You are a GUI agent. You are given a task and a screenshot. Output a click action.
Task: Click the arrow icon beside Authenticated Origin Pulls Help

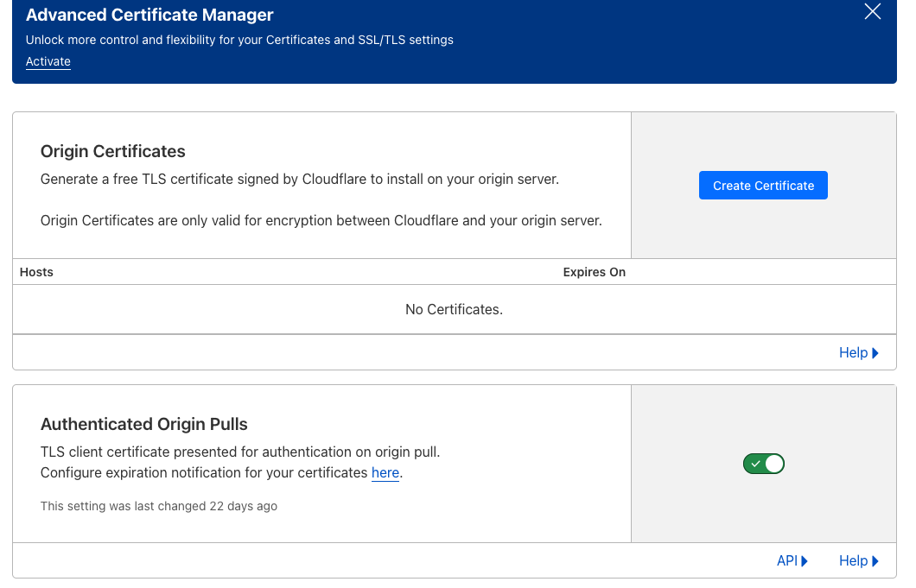pos(875,560)
